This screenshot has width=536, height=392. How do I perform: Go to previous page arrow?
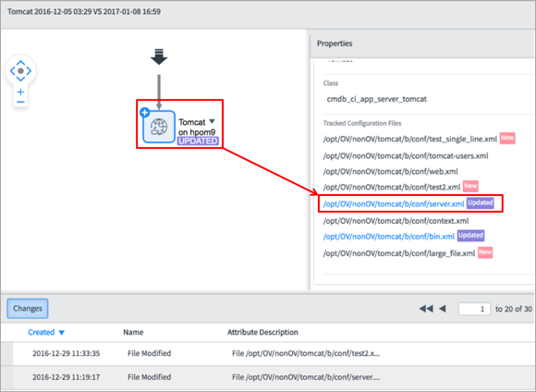tap(443, 309)
